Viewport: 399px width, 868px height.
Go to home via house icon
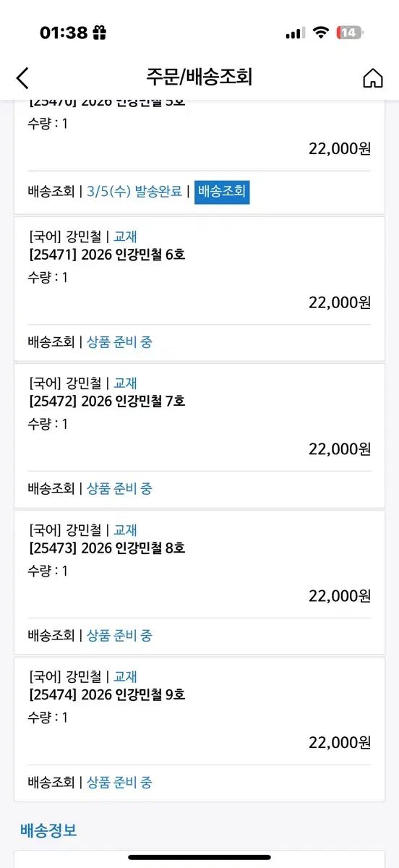point(373,77)
